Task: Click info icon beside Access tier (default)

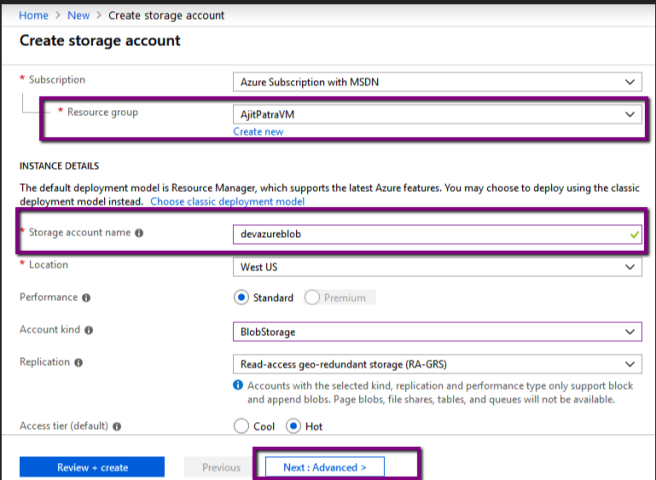Action: [x=117, y=426]
